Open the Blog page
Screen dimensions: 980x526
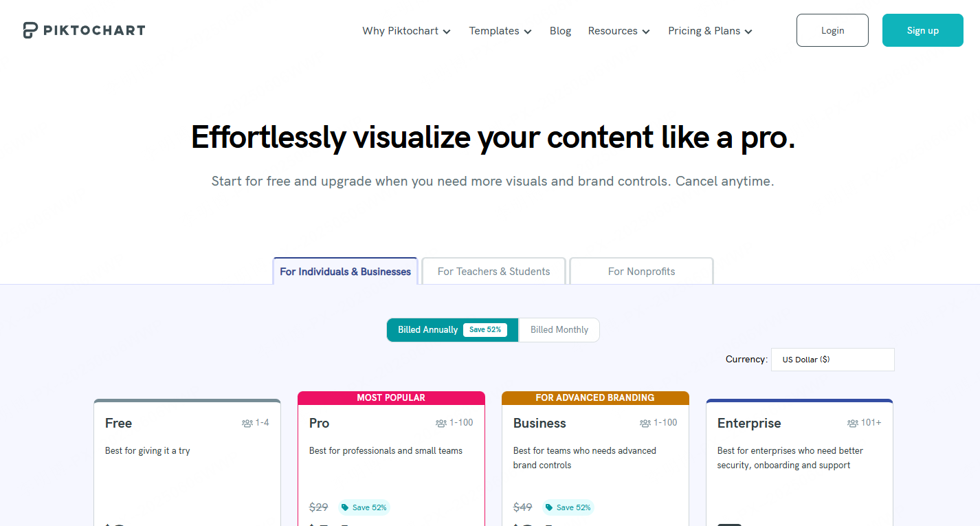[x=560, y=30]
